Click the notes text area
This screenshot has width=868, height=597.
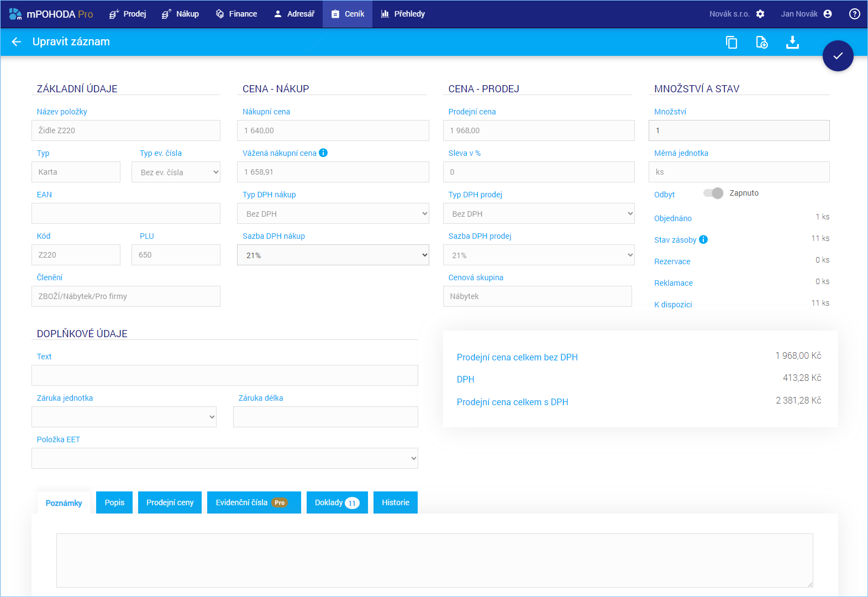pyautogui.click(x=435, y=561)
